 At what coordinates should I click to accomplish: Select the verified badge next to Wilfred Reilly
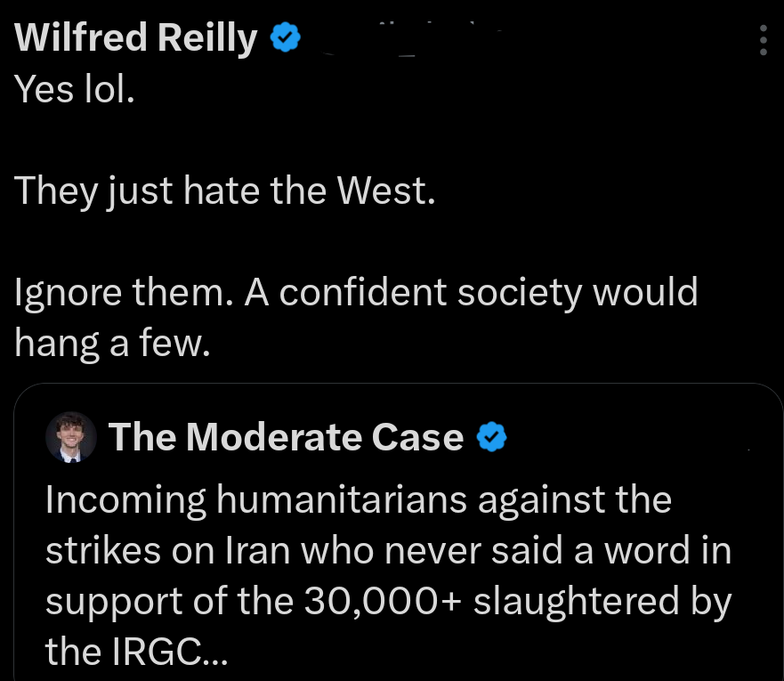(x=283, y=36)
